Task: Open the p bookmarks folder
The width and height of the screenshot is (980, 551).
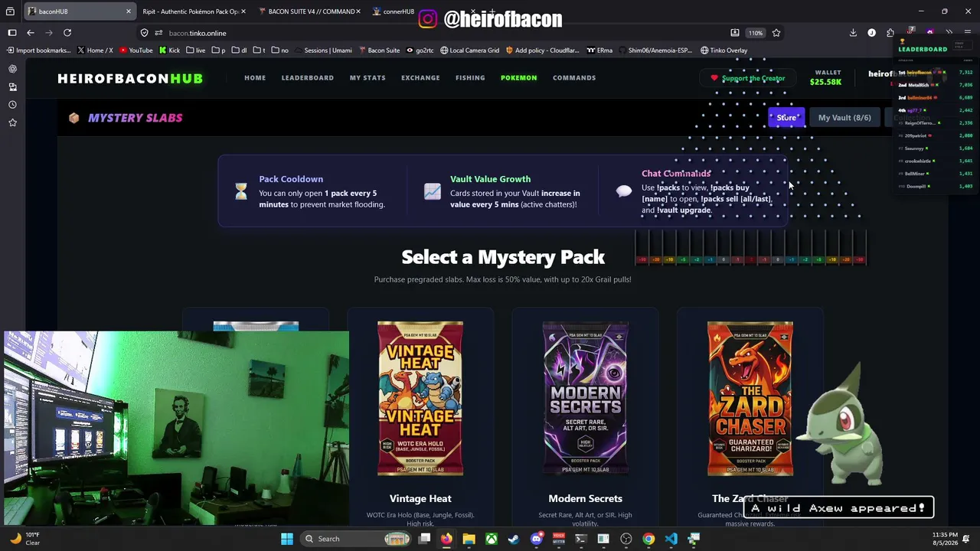Action: click(218, 51)
